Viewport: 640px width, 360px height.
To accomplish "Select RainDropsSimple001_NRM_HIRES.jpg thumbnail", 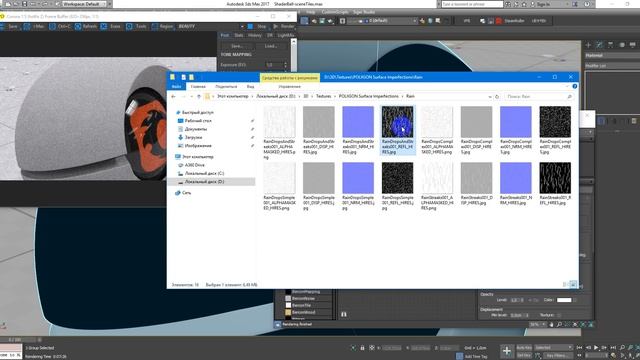I will [358, 178].
